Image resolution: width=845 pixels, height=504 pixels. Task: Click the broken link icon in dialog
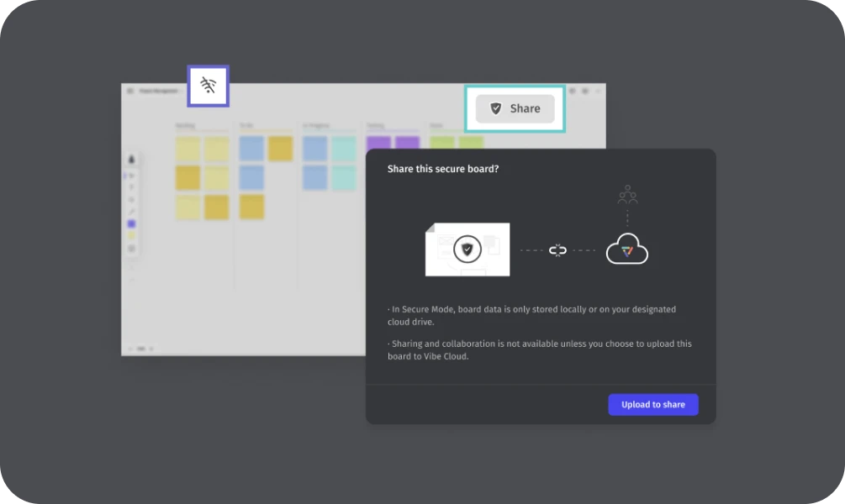tap(557, 250)
